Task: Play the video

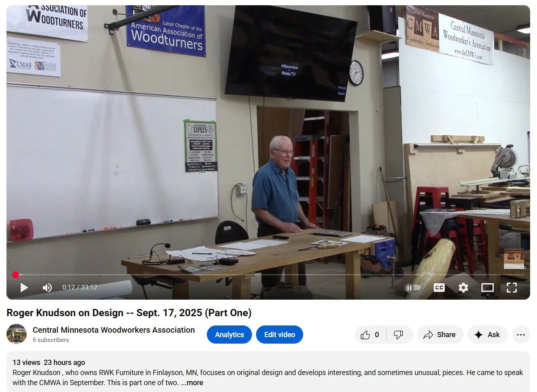Action: click(24, 288)
